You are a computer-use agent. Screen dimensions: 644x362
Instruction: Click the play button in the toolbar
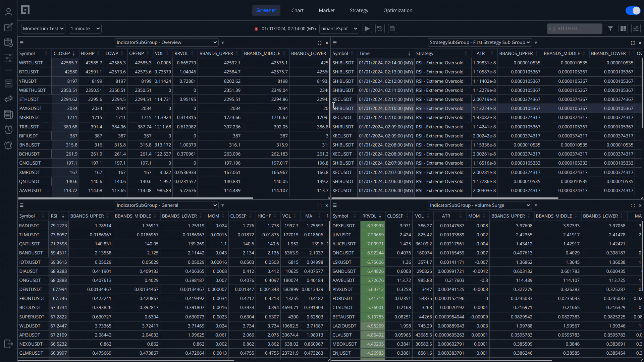pyautogui.click(x=367, y=29)
